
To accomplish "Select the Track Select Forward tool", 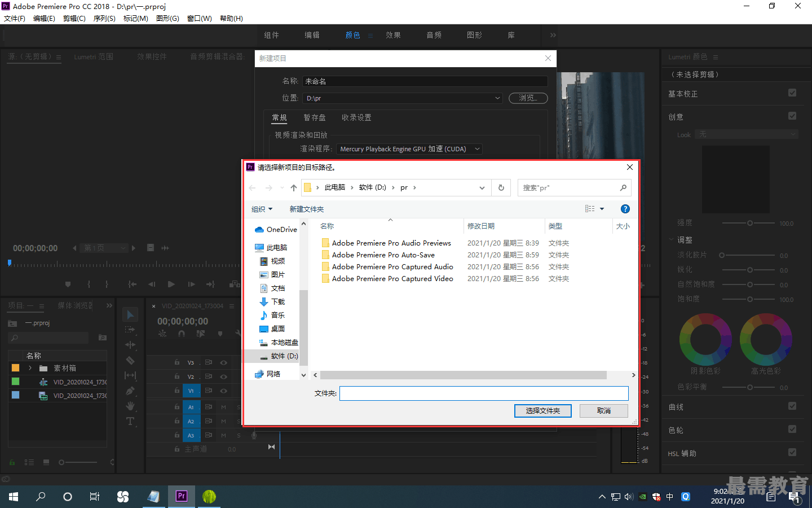I will coord(130,330).
